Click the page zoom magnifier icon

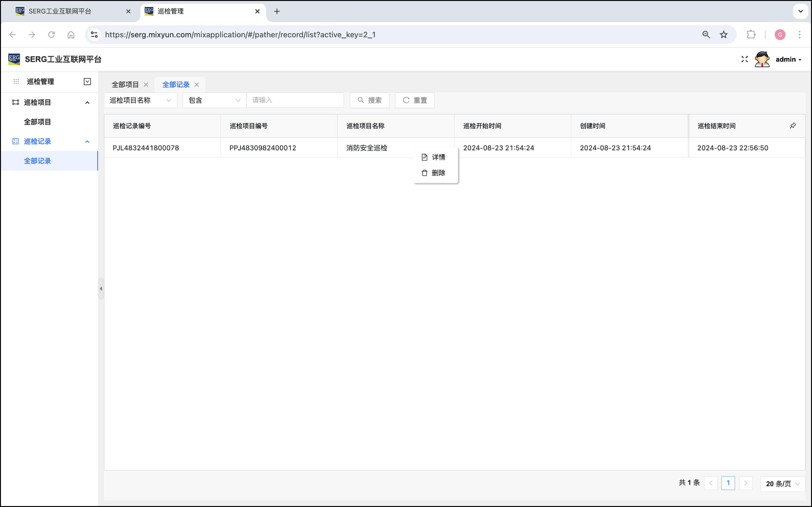tap(706, 34)
